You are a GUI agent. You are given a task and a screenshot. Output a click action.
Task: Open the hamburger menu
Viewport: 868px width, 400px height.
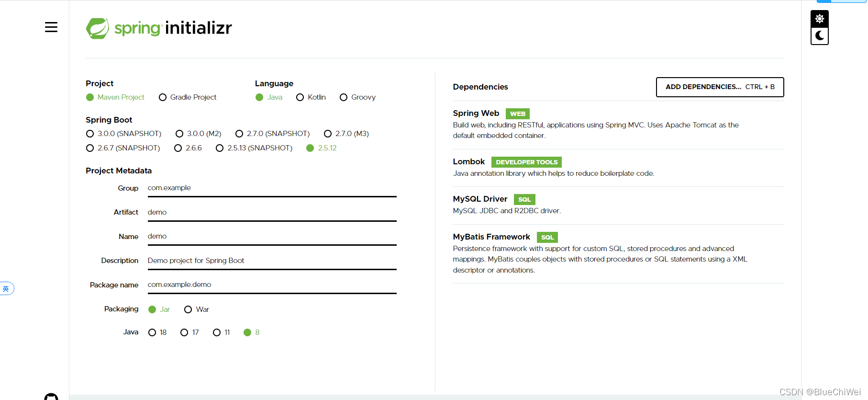pos(51,27)
